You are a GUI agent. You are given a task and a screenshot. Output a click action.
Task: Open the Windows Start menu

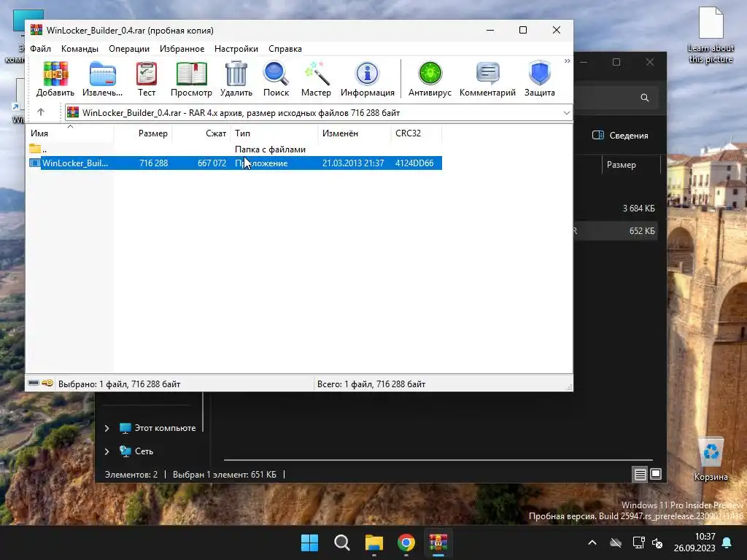[x=309, y=542]
